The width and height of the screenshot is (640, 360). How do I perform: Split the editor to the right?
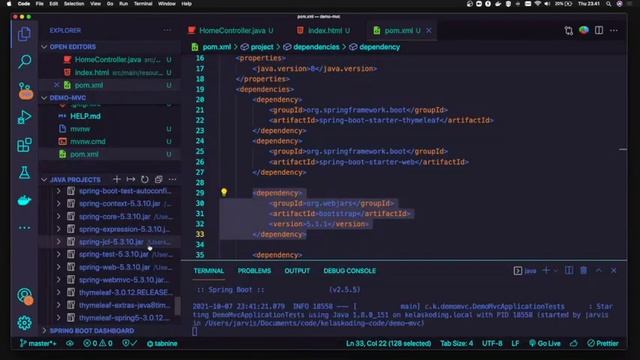(x=599, y=30)
